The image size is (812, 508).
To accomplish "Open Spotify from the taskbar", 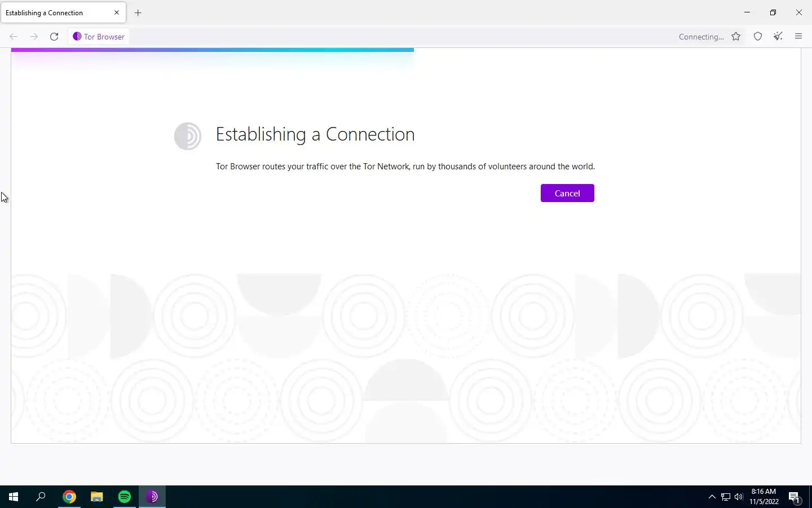I will (125, 497).
